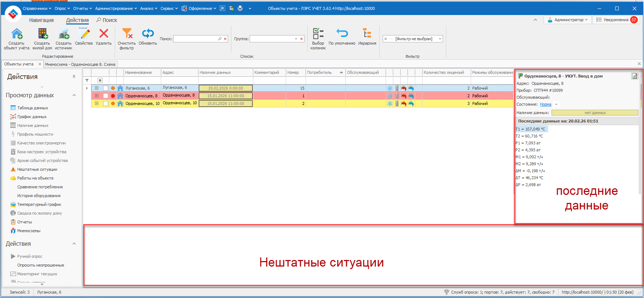Click the Иерархия icon
Viewport: 644px width, 298px height.
click(x=367, y=34)
